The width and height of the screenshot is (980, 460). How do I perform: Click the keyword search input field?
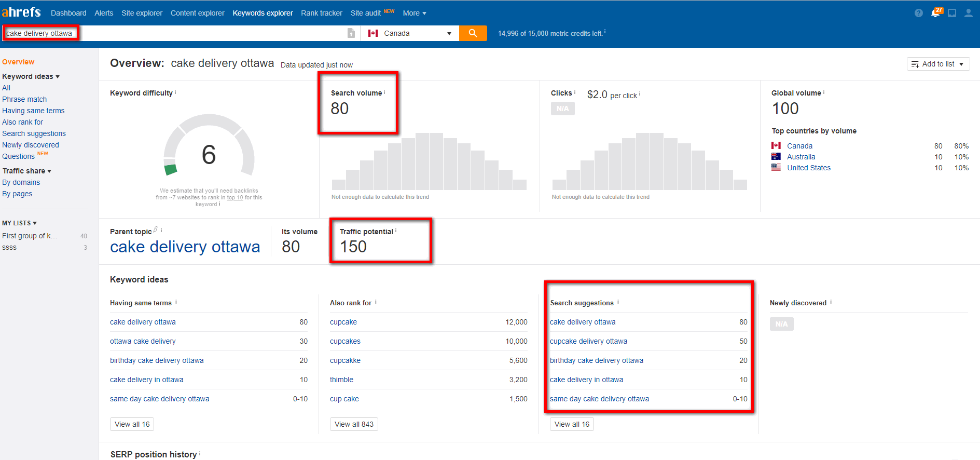point(174,33)
